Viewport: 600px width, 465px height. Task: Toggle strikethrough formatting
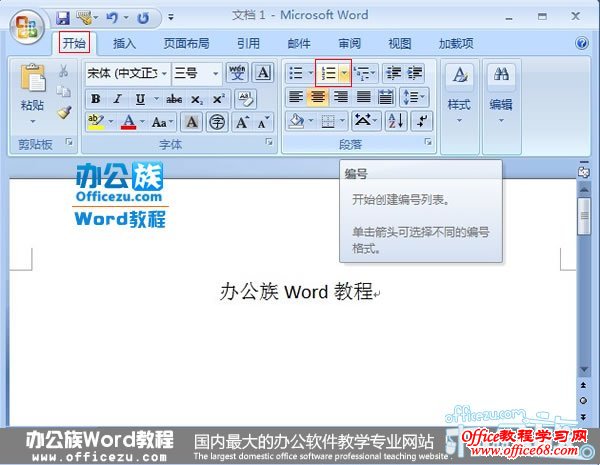174,99
